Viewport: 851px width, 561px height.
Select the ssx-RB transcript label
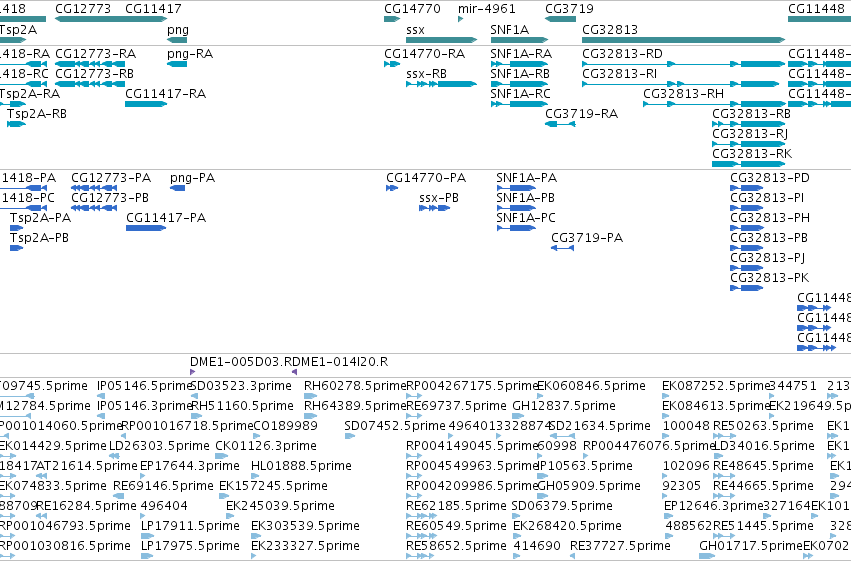[427, 74]
